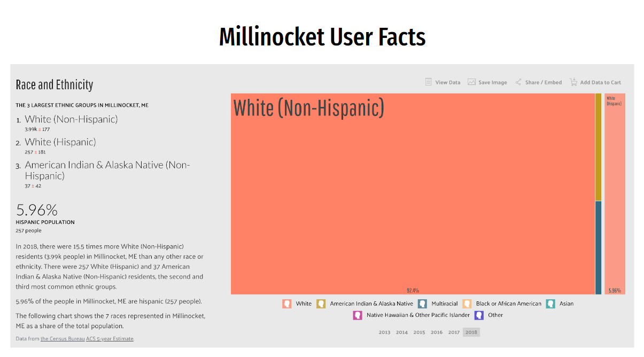Toggle Black or African American legend icon
Screen dimensions: 644x357
coord(467,304)
